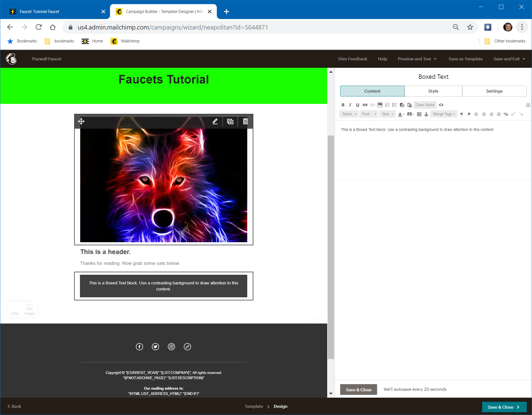Toggle underline text formatting
Image resolution: width=532 pixels, height=415 pixels.
[x=358, y=105]
